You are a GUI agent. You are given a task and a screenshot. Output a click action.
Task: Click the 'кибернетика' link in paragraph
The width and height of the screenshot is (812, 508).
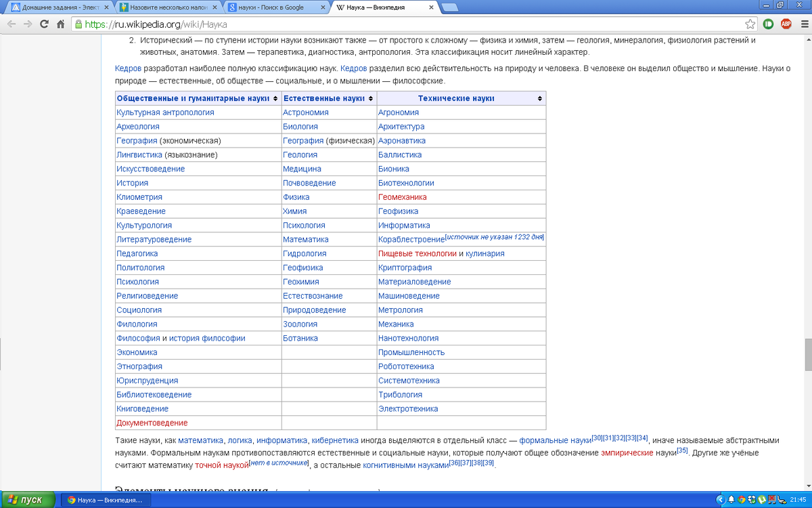(334, 440)
